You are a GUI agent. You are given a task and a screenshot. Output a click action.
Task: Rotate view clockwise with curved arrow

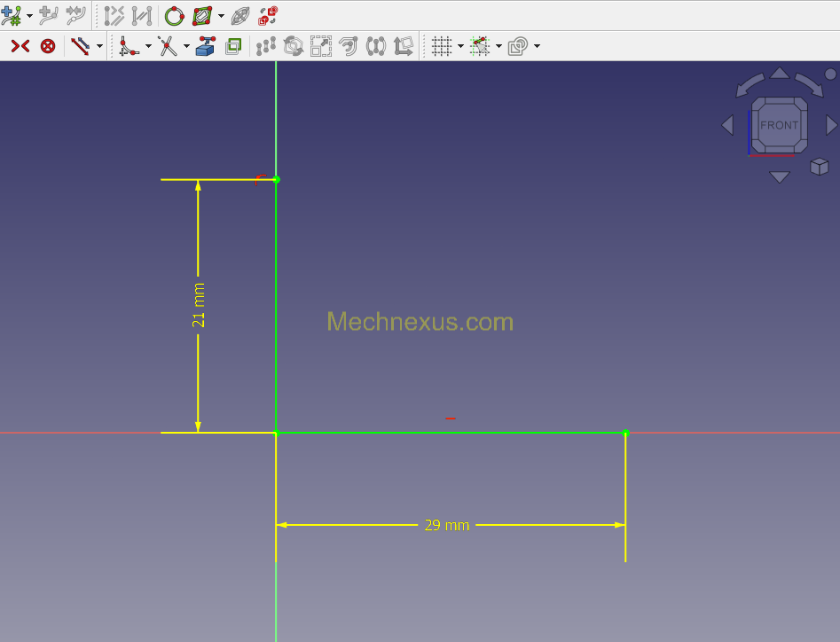810,84
